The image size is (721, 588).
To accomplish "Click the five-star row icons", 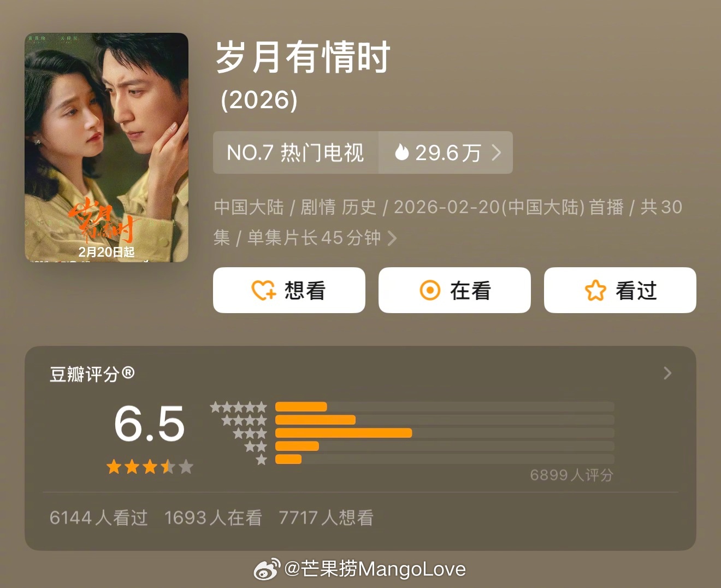I will 239,407.
